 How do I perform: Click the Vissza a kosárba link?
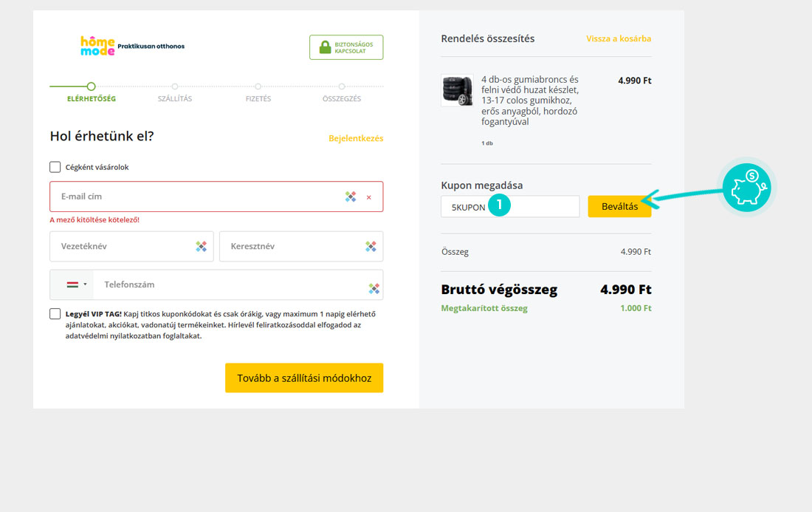click(619, 38)
